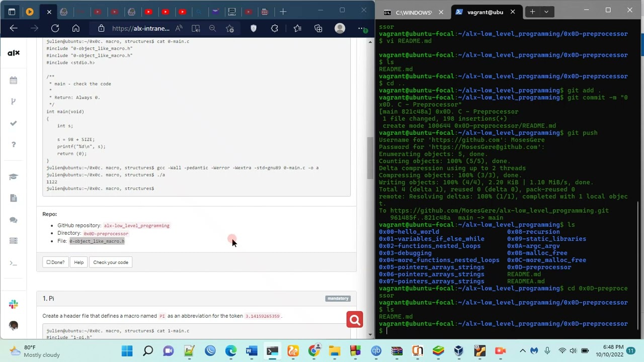Click the page scrollbar down arrow
This screenshot has width=644, height=362.
click(x=370, y=334)
